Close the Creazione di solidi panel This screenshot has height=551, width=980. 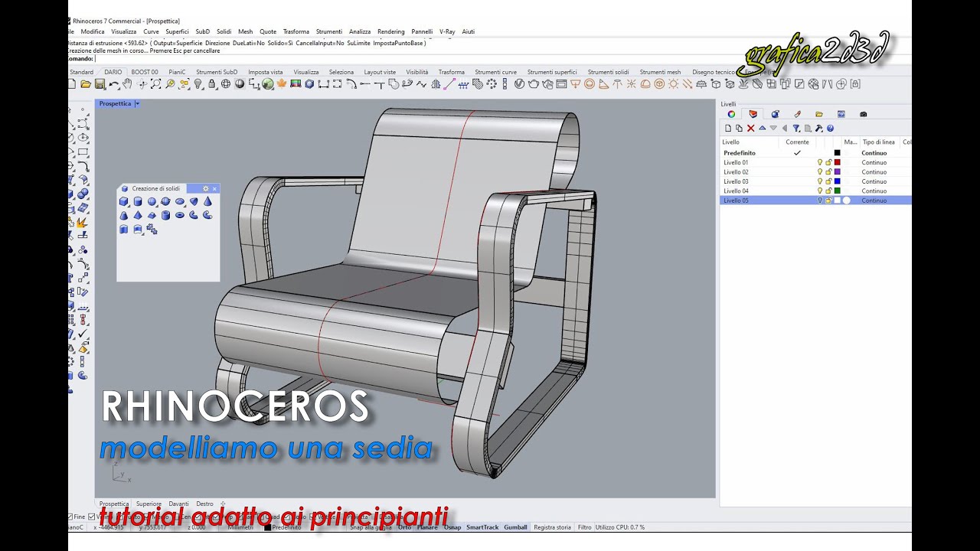pyautogui.click(x=214, y=188)
